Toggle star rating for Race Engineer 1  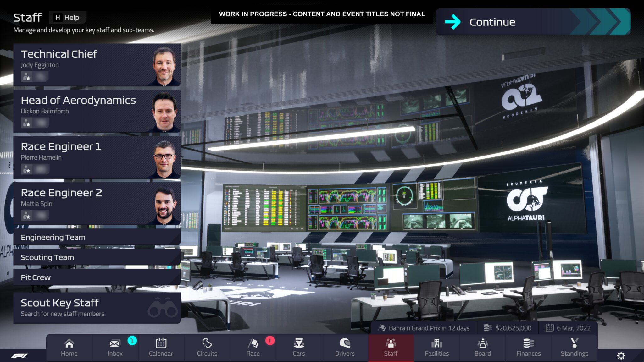pos(27,170)
